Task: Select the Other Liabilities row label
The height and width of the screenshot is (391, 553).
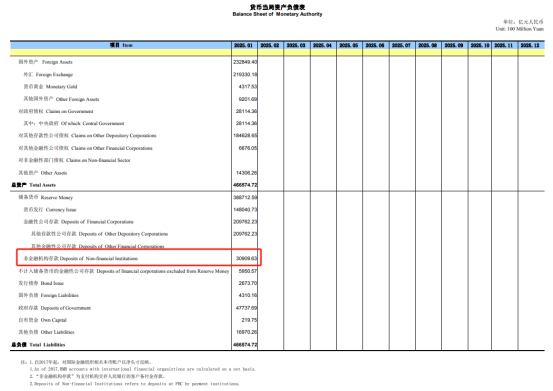Action: pos(46,332)
